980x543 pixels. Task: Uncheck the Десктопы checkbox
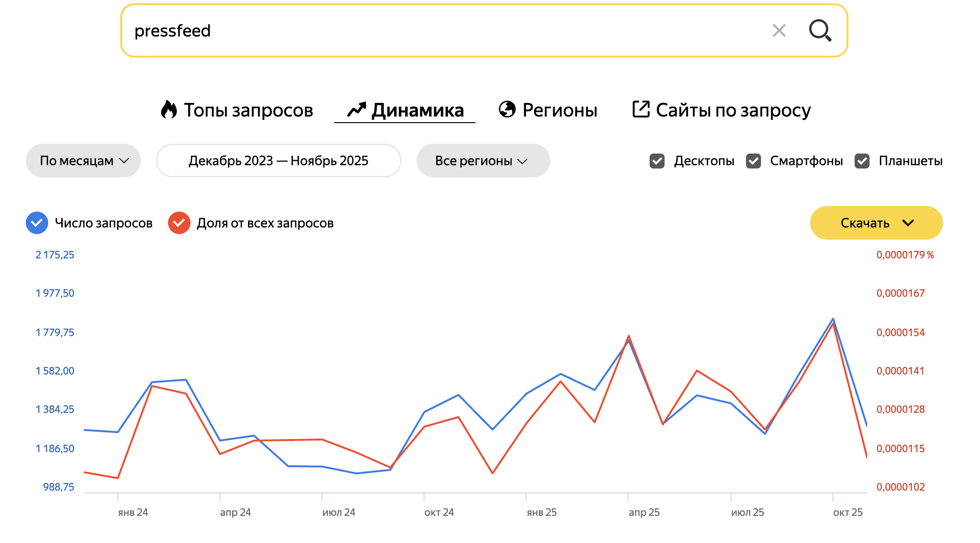coord(657,161)
